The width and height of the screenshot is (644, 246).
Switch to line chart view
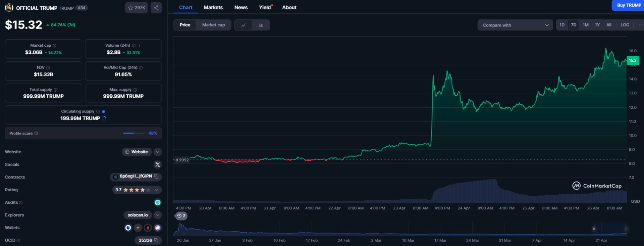coord(244,25)
